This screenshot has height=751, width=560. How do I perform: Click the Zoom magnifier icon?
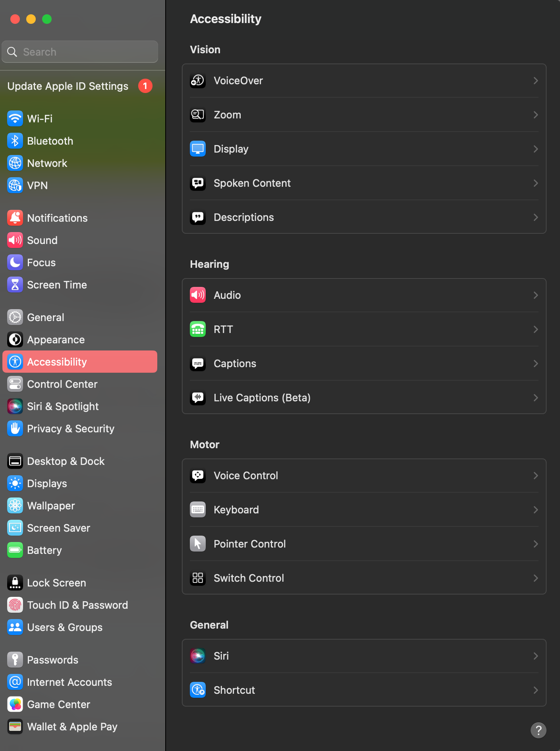pos(198,115)
